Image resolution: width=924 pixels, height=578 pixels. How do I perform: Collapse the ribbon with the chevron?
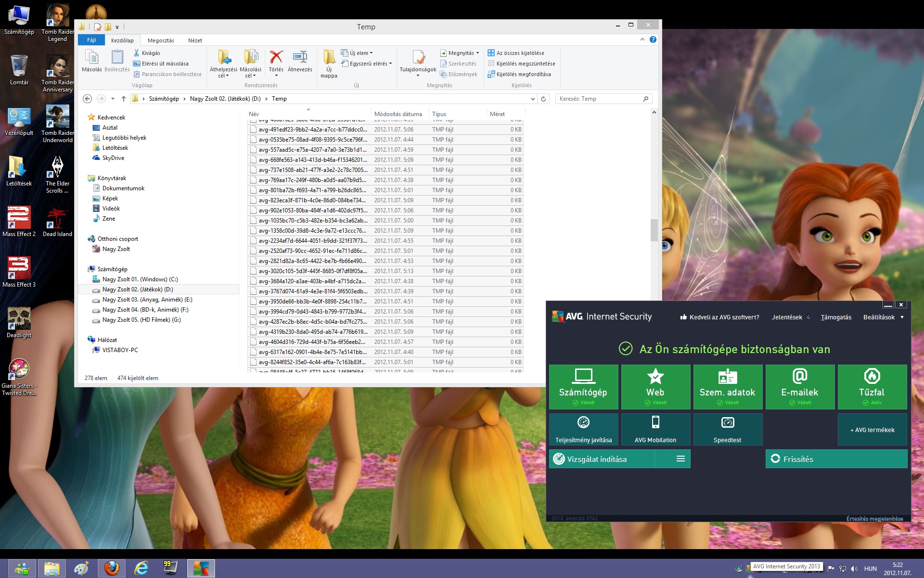[x=642, y=39]
